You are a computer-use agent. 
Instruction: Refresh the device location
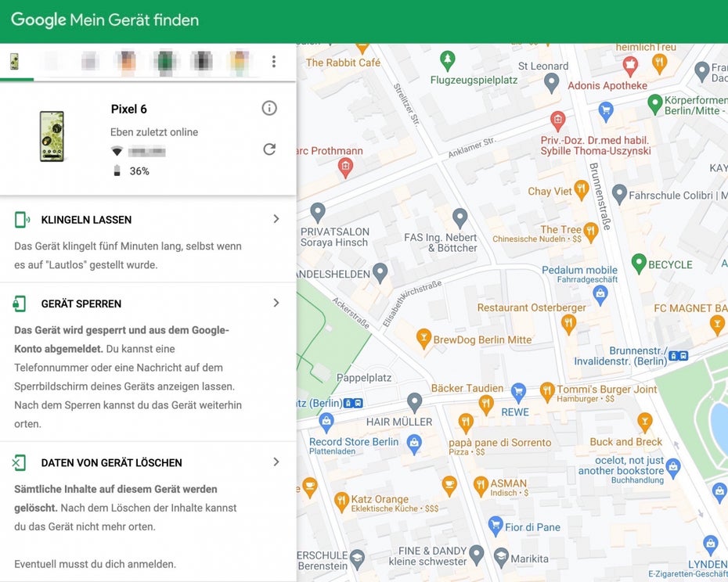pos(269,149)
